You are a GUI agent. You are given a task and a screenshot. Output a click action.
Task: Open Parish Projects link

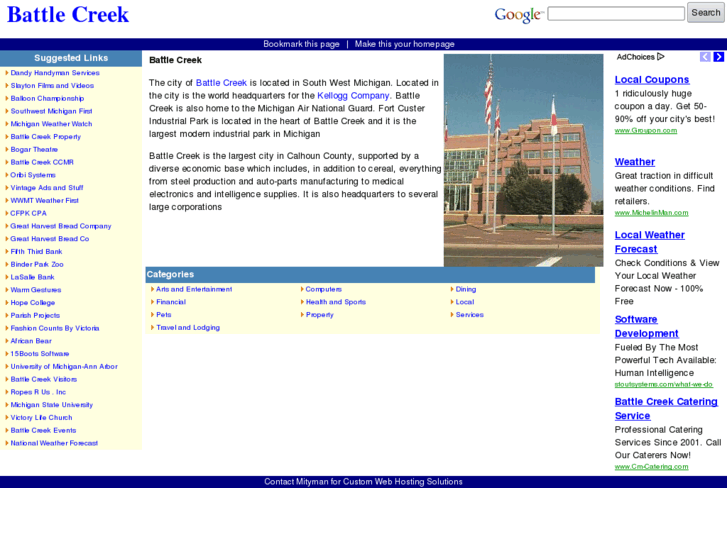(35, 315)
